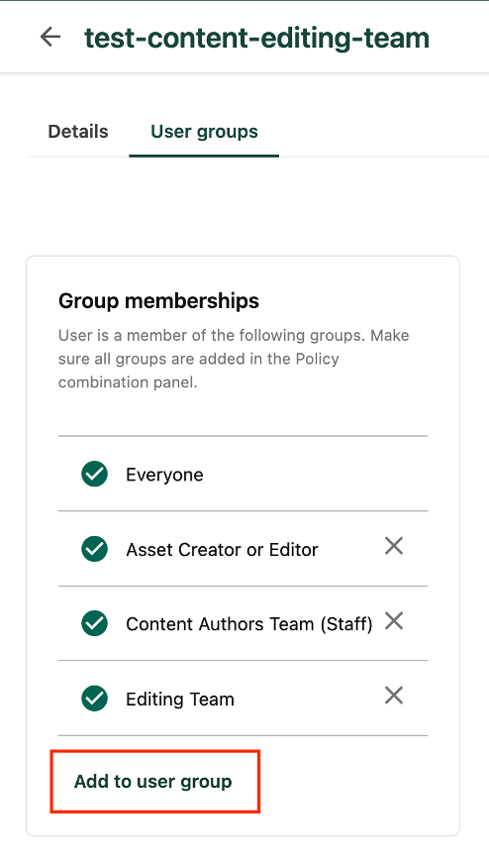The image size is (489, 868).
Task: Click the checkmark icon for Content Authors Team
Action: (95, 624)
